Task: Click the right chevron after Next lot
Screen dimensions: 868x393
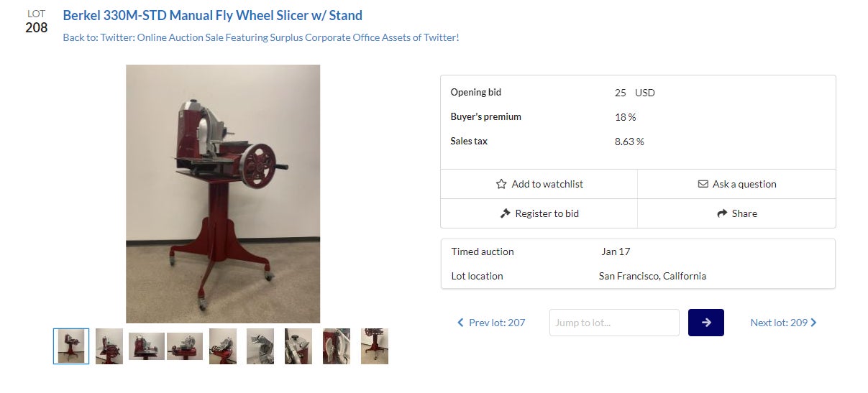Action: (x=813, y=323)
